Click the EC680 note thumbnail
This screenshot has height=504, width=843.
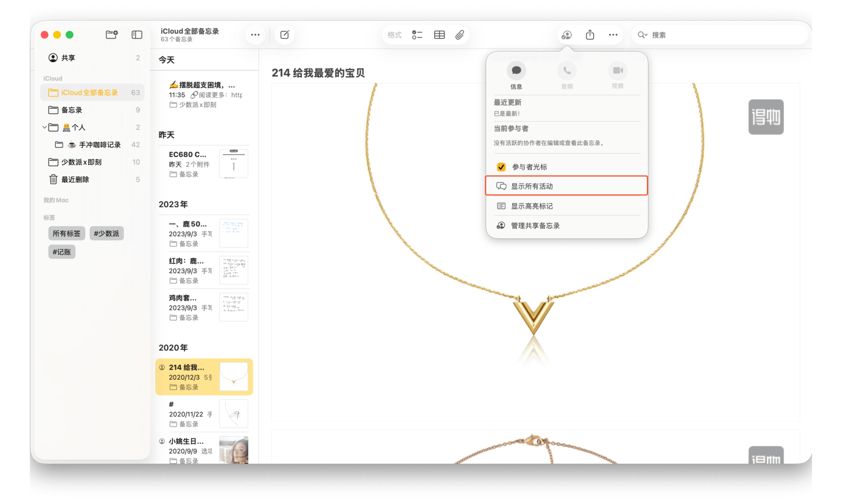click(234, 163)
